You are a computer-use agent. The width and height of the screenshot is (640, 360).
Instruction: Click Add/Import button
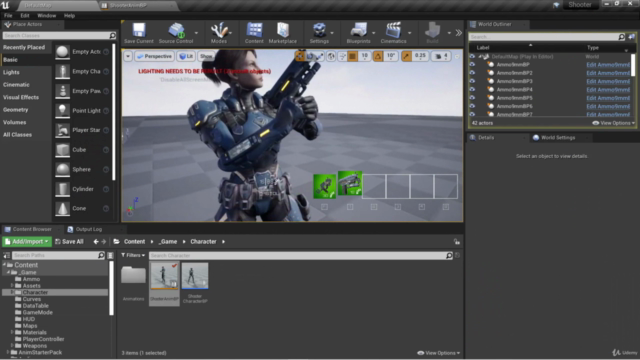tap(27, 242)
